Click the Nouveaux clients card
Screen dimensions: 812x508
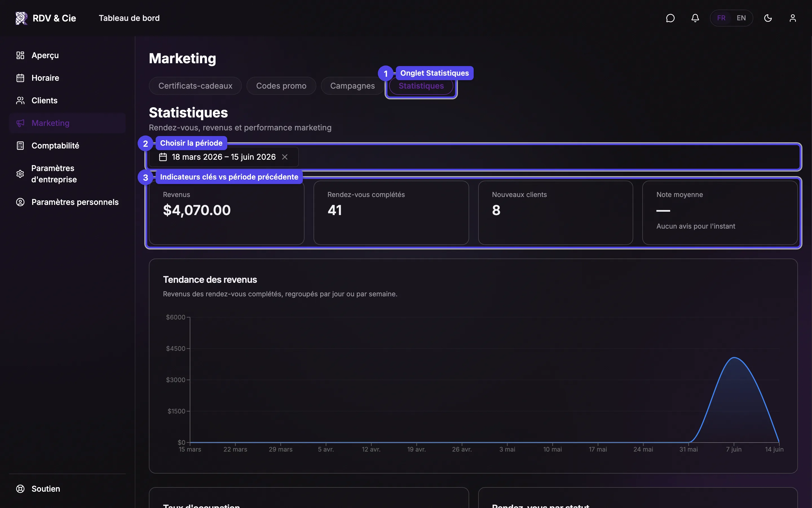coord(555,213)
